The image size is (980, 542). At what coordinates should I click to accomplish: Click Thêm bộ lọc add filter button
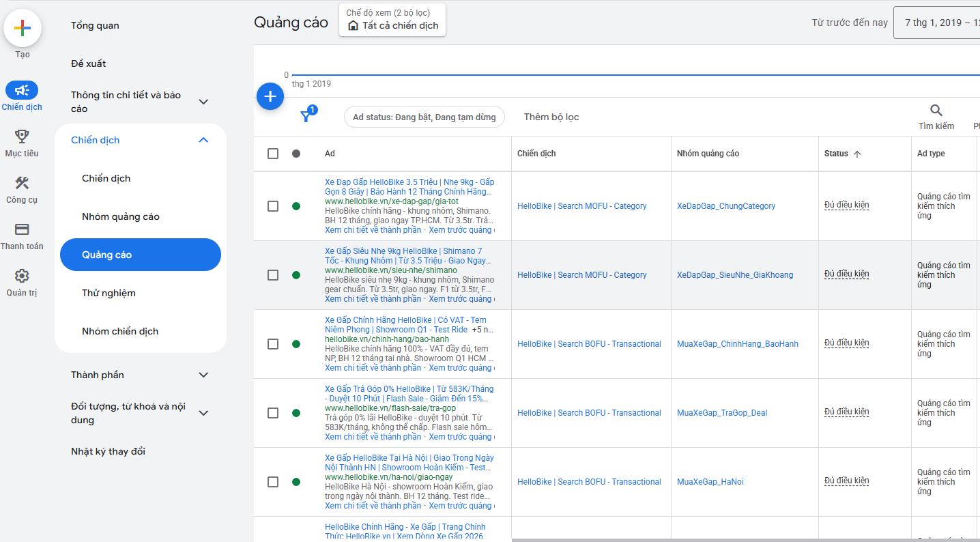click(x=551, y=117)
